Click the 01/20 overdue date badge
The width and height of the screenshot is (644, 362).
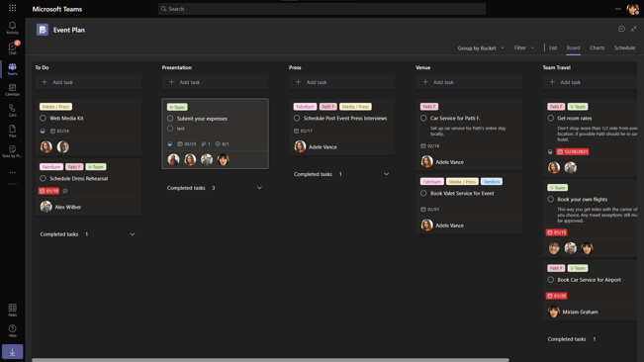[x=557, y=296]
